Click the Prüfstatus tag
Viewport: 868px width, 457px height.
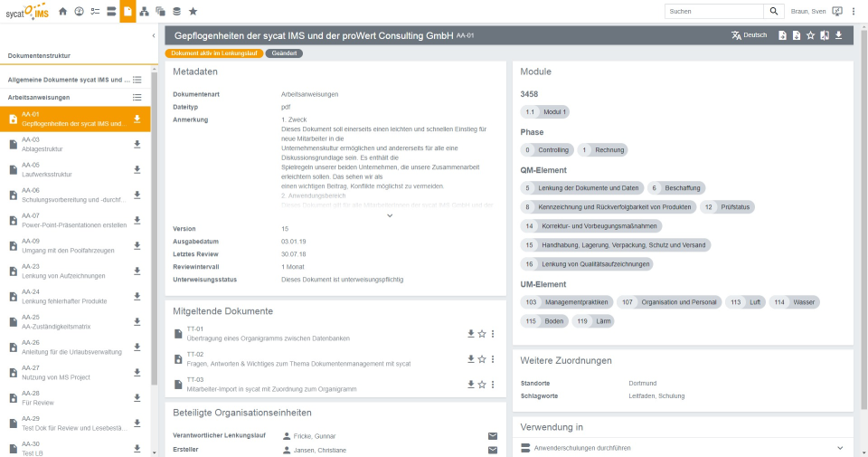[x=727, y=207]
